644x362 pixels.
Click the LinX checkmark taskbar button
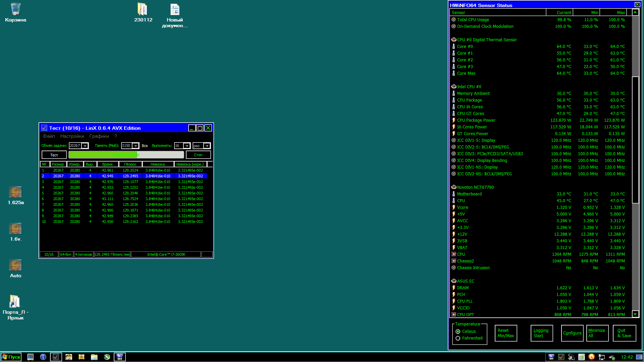click(56, 357)
